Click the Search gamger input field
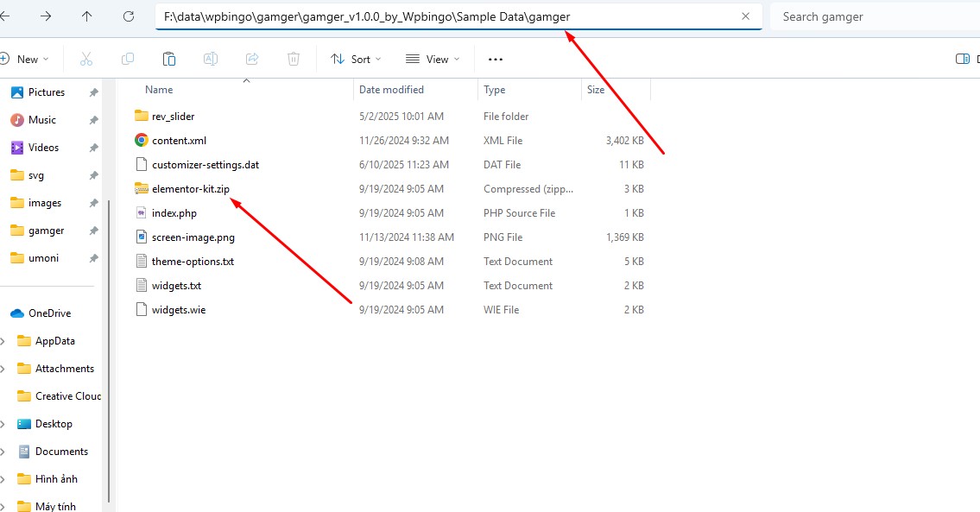 coord(872,16)
